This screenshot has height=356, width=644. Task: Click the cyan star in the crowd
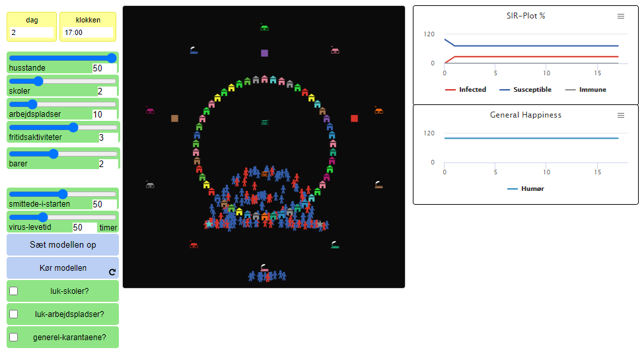pyautogui.click(x=209, y=224)
